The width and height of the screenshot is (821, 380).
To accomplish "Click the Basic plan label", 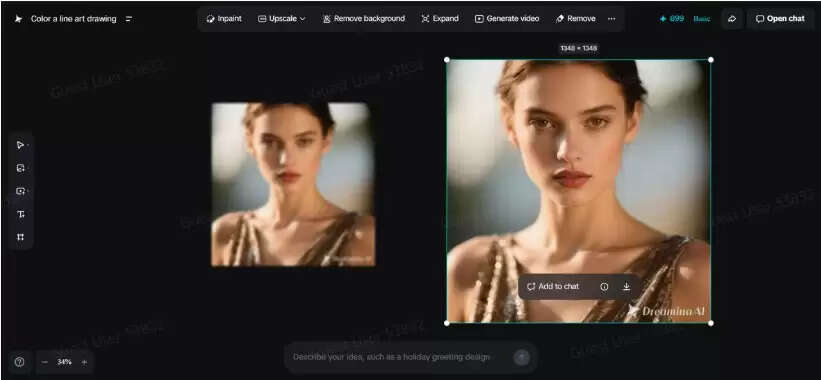I will click(x=702, y=19).
